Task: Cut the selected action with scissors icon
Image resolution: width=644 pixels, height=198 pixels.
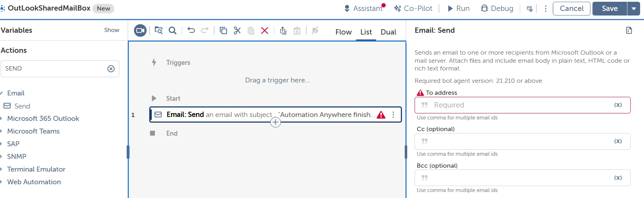Action: click(237, 31)
